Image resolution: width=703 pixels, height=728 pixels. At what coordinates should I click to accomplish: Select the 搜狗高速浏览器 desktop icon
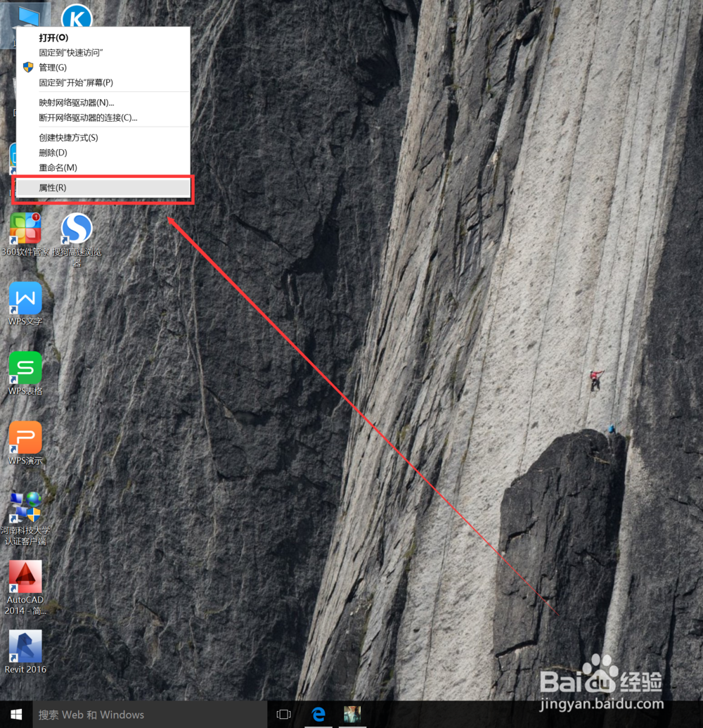[x=77, y=240]
